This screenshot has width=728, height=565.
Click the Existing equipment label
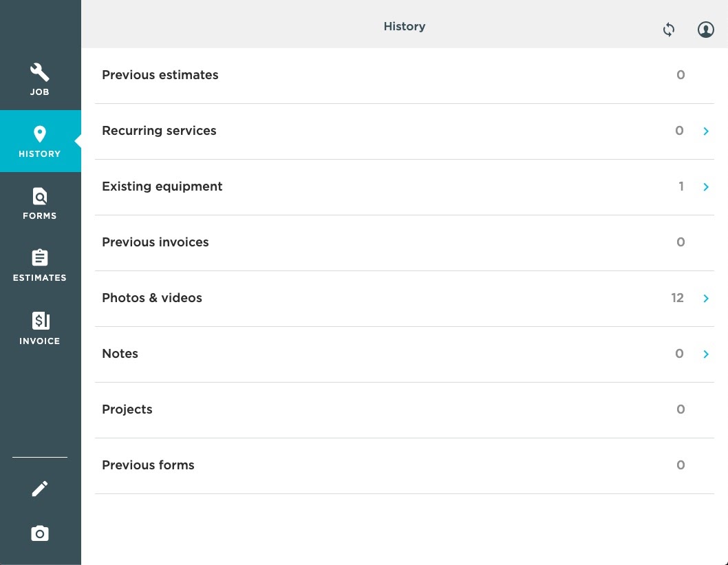(162, 186)
